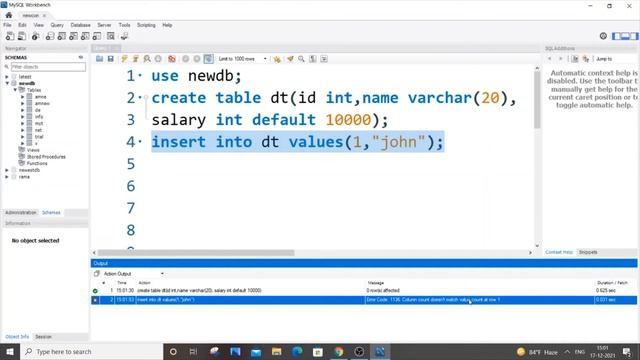This screenshot has width=640, height=360.
Task: Click Windows taskbar search box
Action: coord(91,351)
